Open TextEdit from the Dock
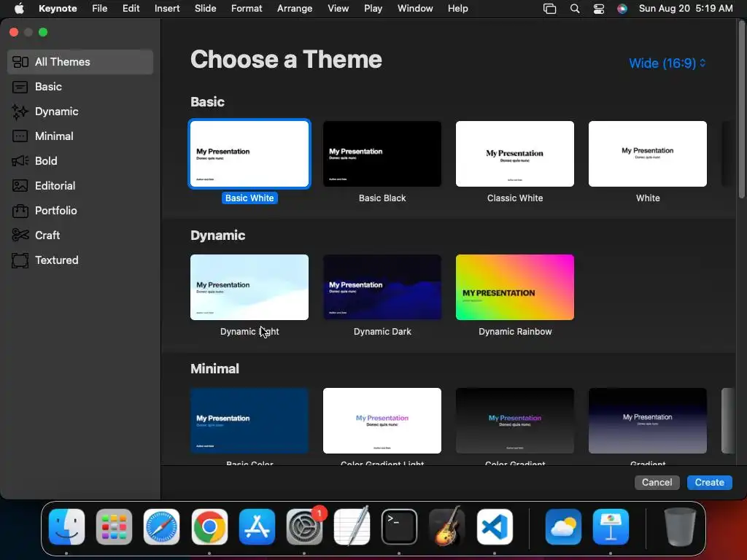 [x=352, y=526]
